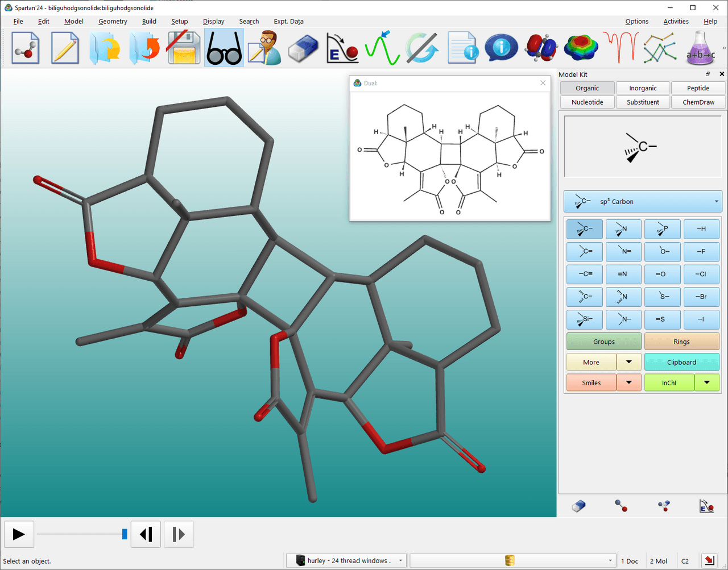
Task: Click the Rings button
Action: [x=682, y=341]
